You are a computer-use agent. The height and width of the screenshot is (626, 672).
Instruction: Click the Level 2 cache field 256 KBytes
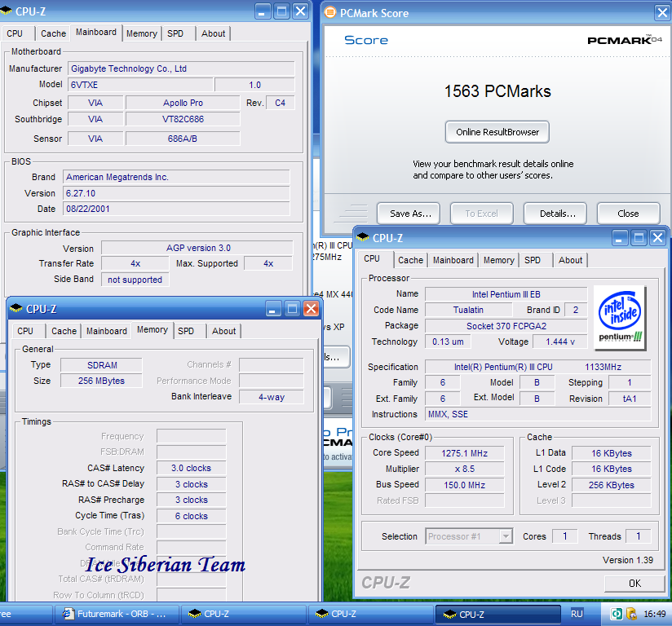[x=611, y=485]
